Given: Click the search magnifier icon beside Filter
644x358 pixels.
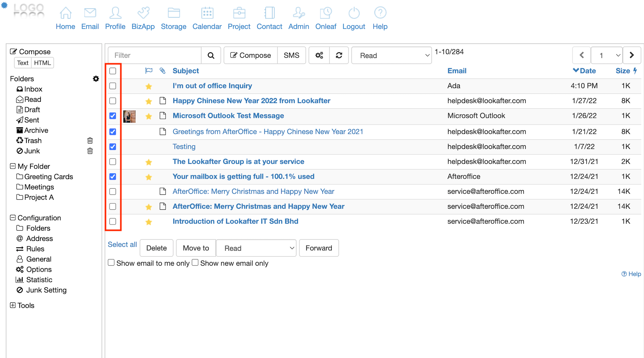Looking at the screenshot, I should pyautogui.click(x=211, y=55).
